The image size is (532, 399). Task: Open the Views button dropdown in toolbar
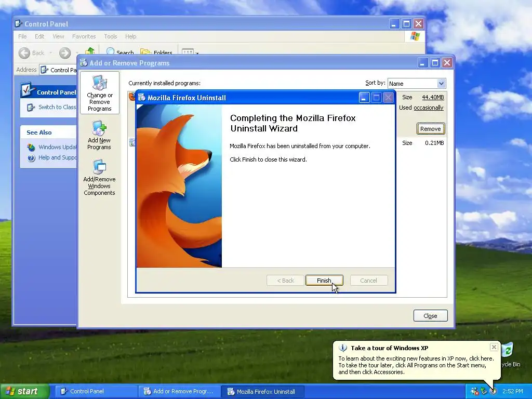point(190,52)
